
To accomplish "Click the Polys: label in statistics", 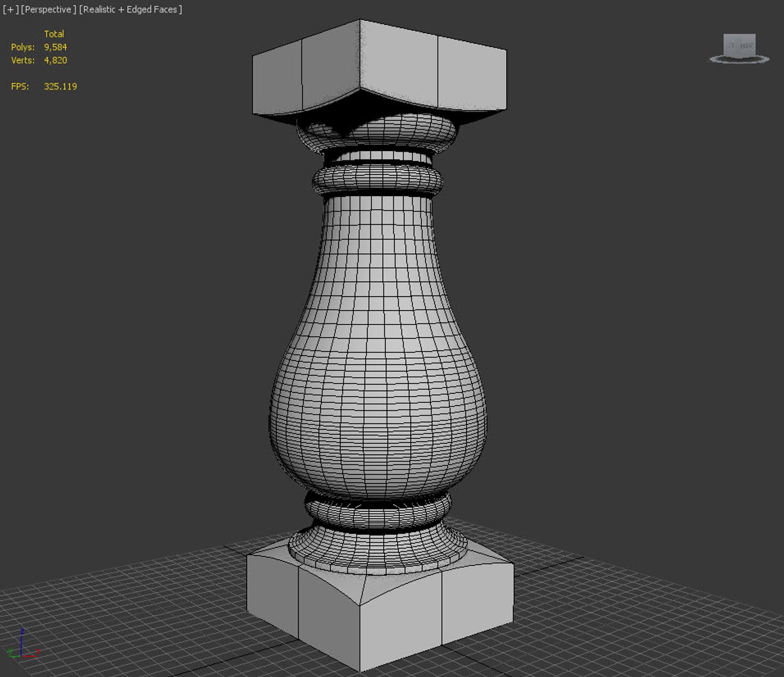I will click(23, 47).
